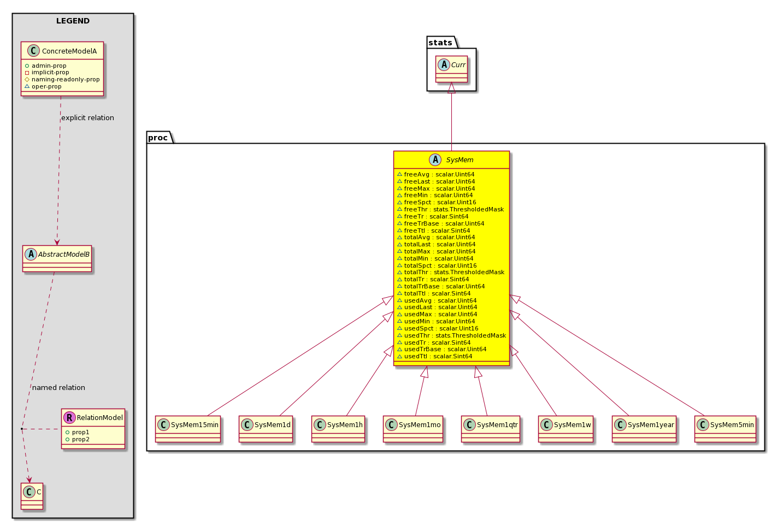The image size is (783, 532).
Task: Click the usedMin : scalar.Uint64 attribute
Action: (440, 321)
